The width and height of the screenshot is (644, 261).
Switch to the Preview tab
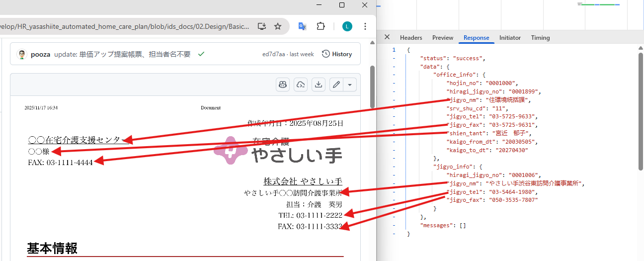click(443, 38)
